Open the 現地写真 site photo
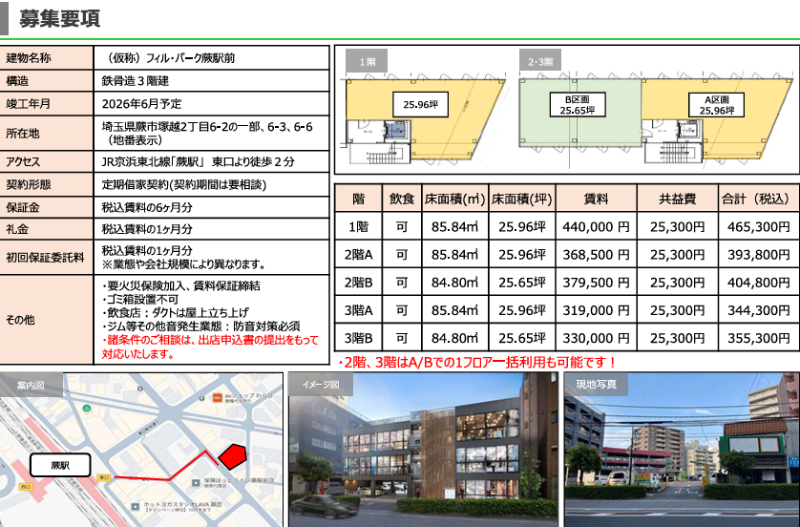Viewport: 800px width, 527px height. point(681,455)
